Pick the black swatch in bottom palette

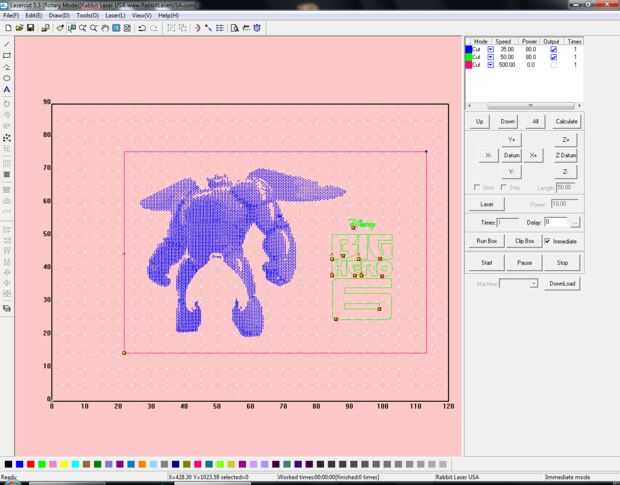pos(8,464)
